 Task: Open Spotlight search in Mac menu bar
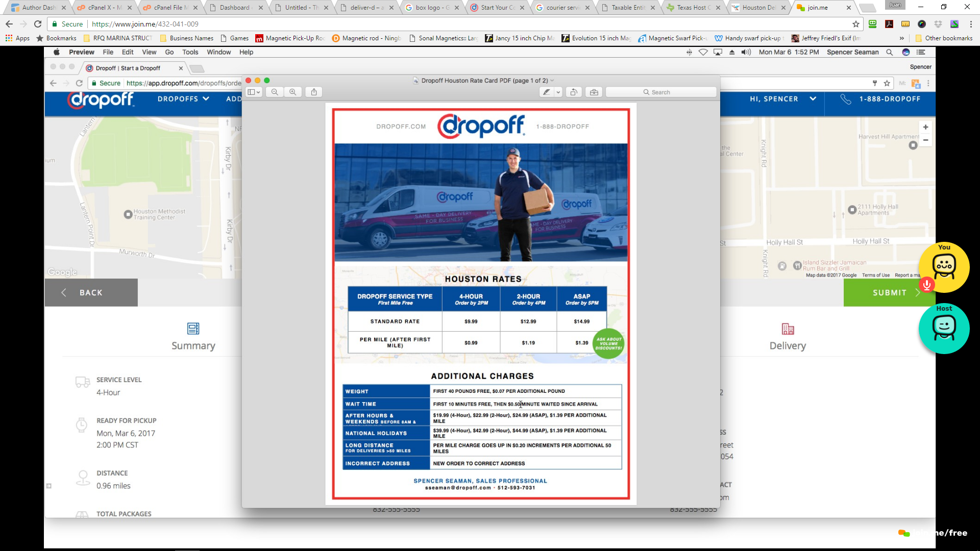tap(890, 52)
